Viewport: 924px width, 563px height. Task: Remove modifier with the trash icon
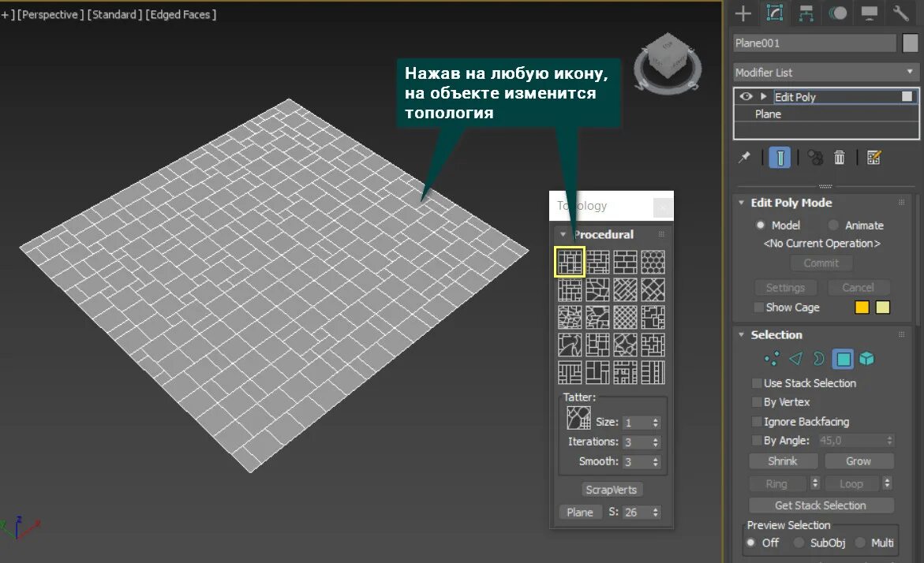coord(839,157)
